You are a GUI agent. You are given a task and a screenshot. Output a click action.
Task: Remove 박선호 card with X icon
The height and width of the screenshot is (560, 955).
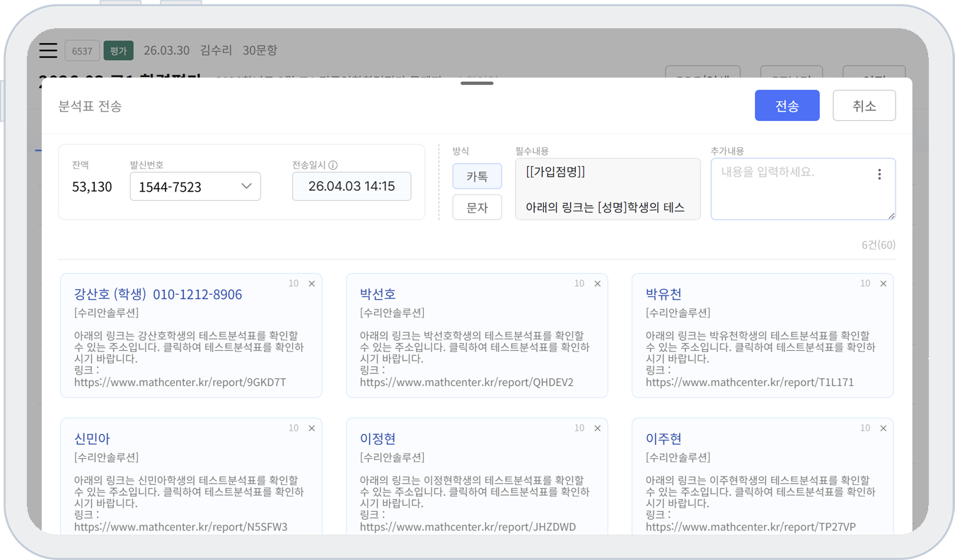598,284
